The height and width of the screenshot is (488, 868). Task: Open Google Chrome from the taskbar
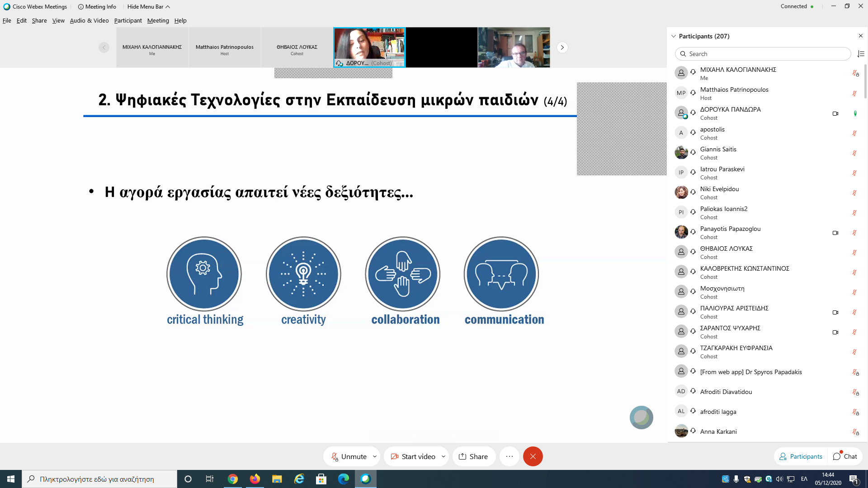233,479
